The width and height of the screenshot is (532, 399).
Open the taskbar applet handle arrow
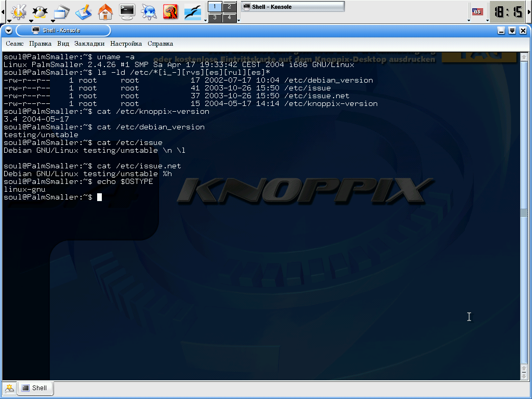(238, 20)
